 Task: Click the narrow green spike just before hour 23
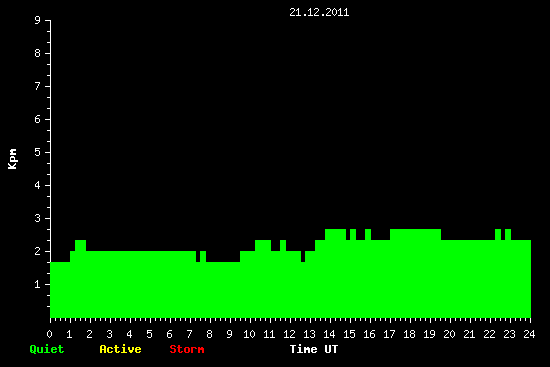click(508, 234)
